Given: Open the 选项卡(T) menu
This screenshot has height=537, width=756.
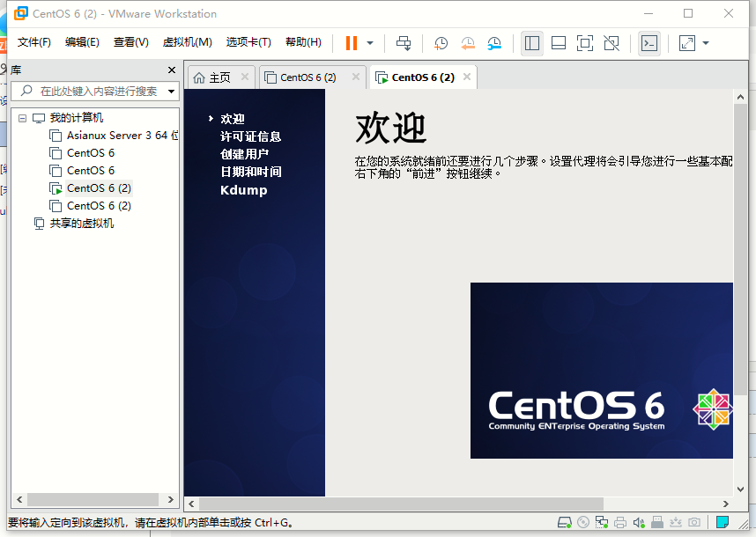Looking at the screenshot, I should coord(248,42).
